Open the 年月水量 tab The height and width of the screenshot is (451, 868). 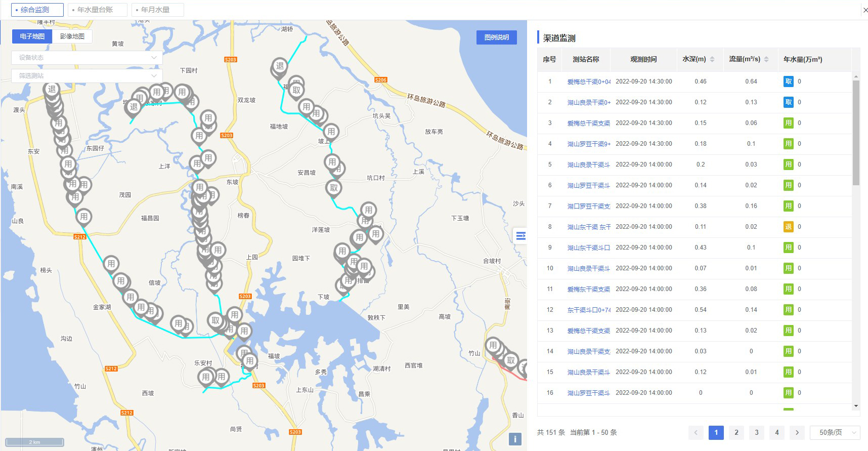pos(157,10)
